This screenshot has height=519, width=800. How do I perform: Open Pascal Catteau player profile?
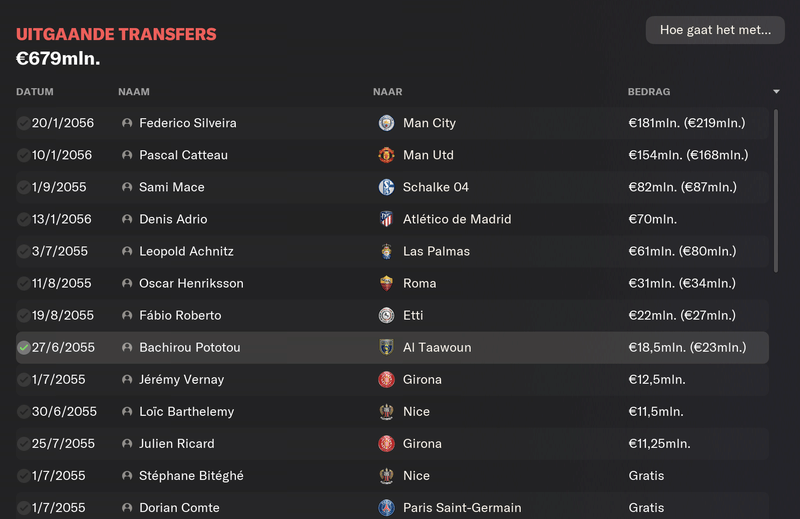tap(183, 155)
